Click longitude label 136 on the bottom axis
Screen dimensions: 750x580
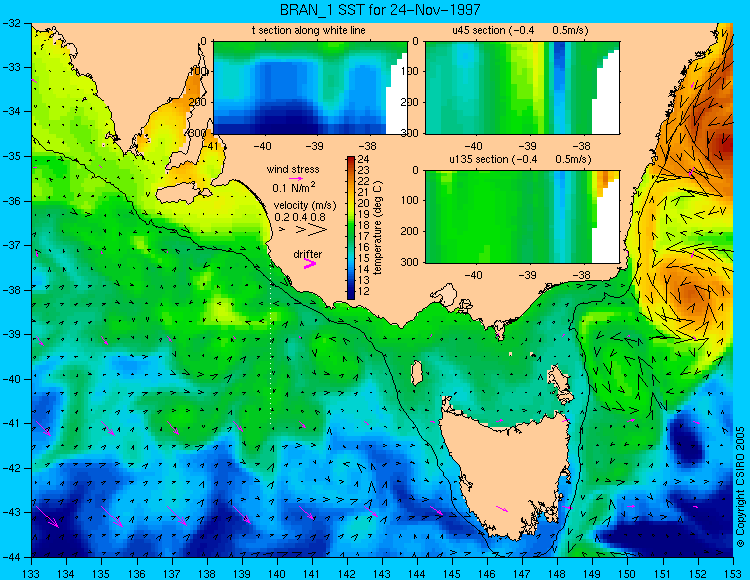coord(137,573)
